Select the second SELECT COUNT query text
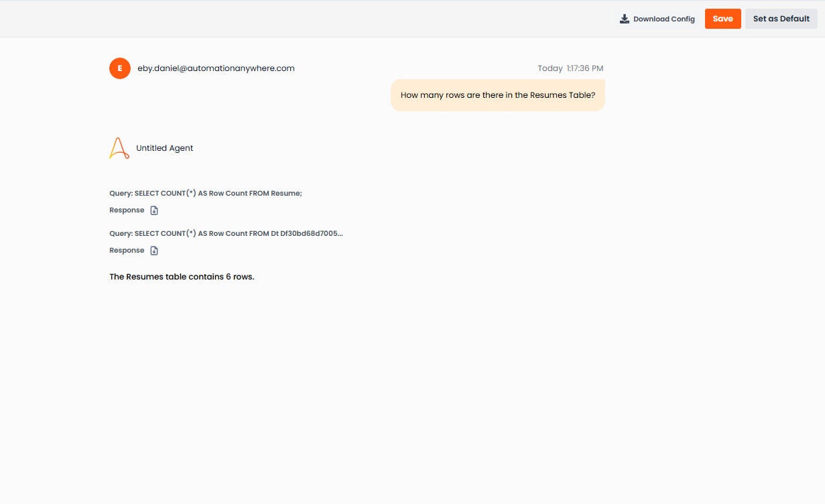 pos(226,233)
